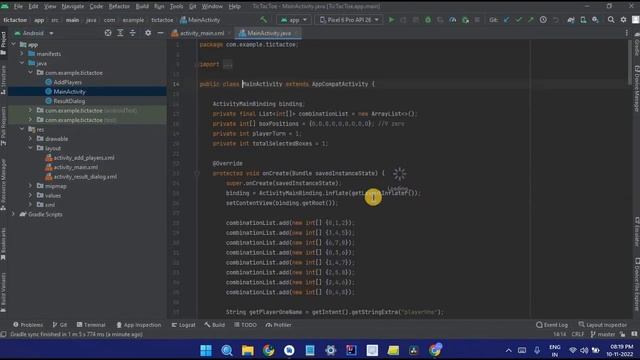Click the Make Project hammer icon
Image resolution: width=640 pixels, height=360 pixels.
263,20
